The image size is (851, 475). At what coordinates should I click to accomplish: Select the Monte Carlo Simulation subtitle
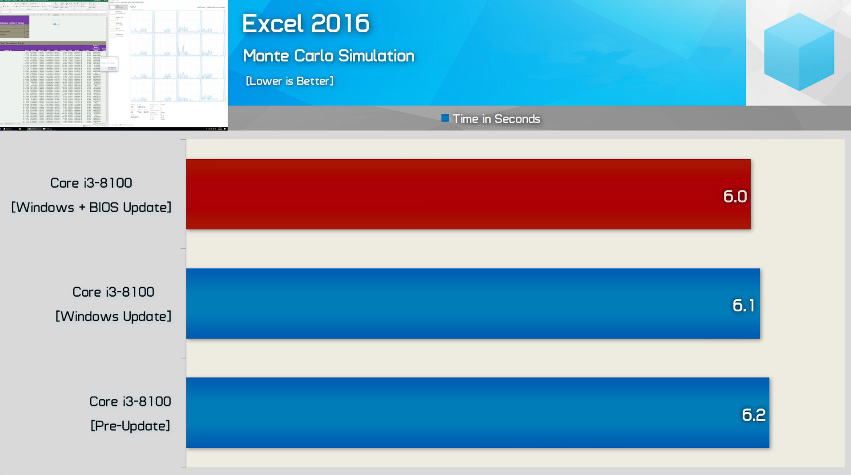pyautogui.click(x=328, y=55)
